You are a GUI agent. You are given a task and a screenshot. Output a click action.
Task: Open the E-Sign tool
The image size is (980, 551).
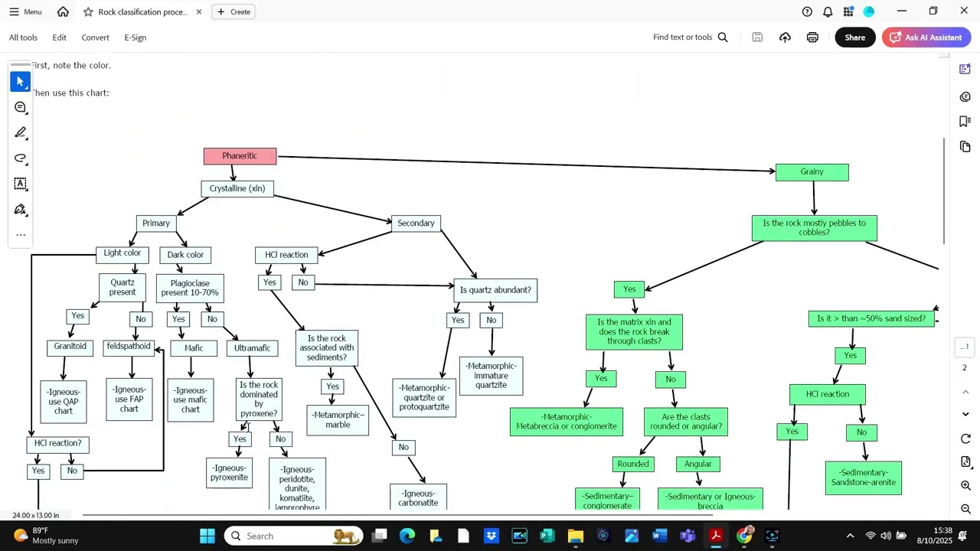pos(135,37)
